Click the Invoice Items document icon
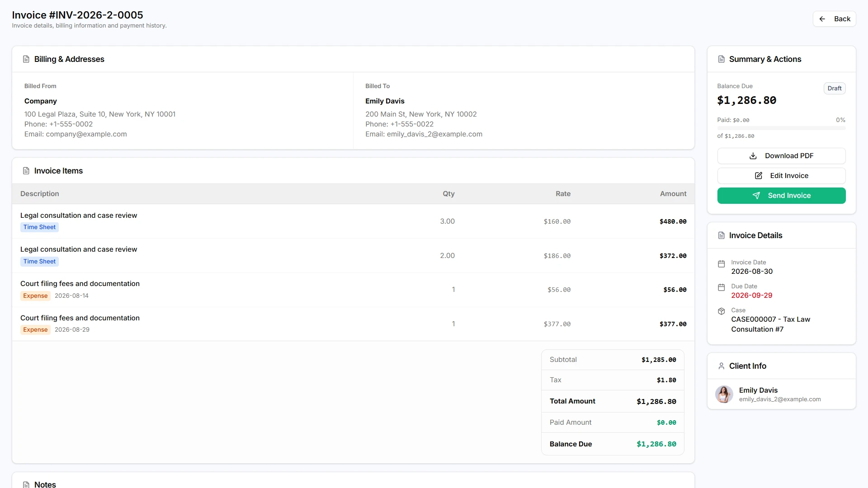Image resolution: width=868 pixels, height=488 pixels. tap(26, 171)
